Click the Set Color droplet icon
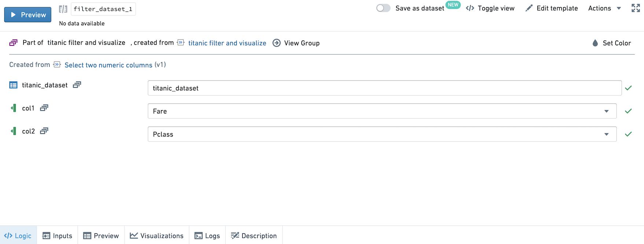The height and width of the screenshot is (244, 644). tap(595, 43)
